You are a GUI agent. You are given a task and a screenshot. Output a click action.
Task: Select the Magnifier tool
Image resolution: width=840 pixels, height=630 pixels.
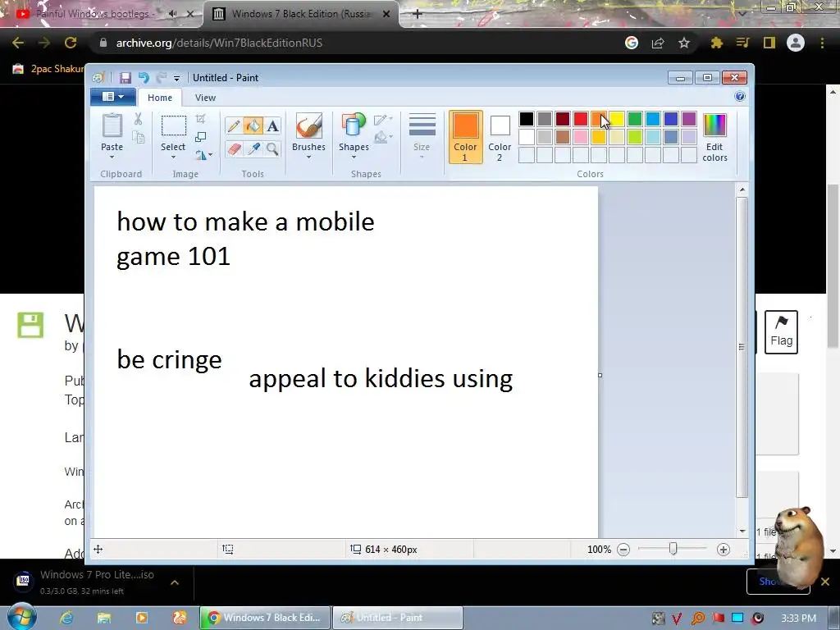pos(272,148)
